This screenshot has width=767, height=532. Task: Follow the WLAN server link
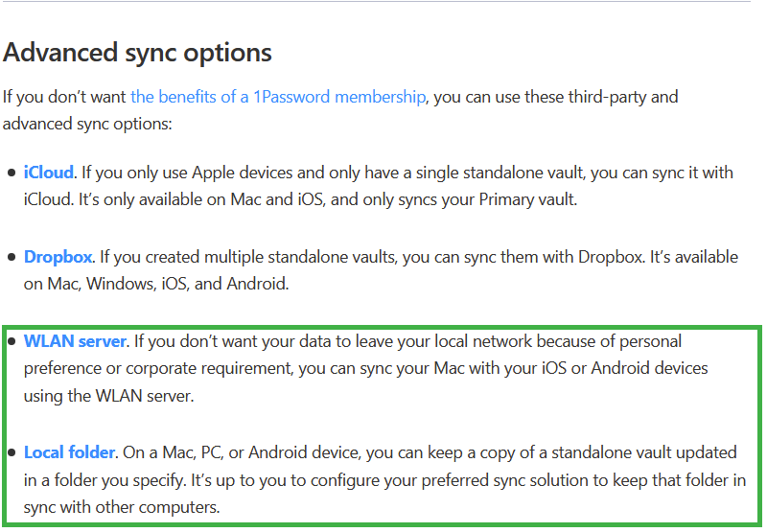click(x=75, y=341)
